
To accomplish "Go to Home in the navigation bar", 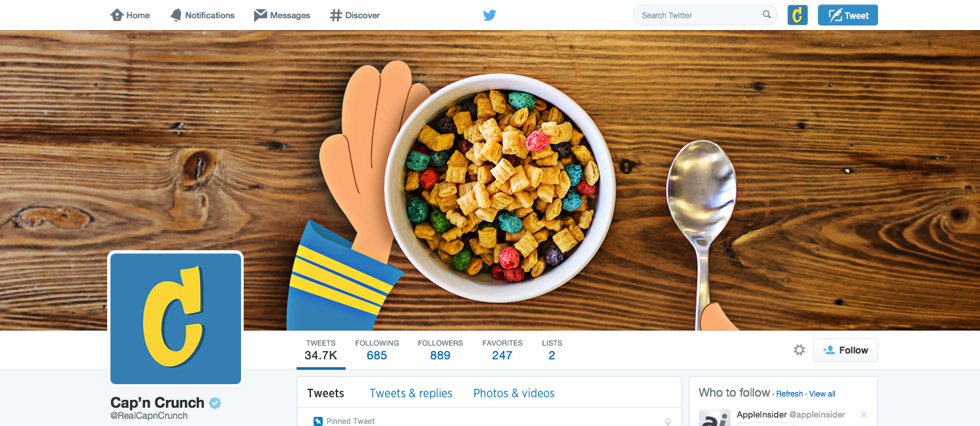I will coord(130,15).
